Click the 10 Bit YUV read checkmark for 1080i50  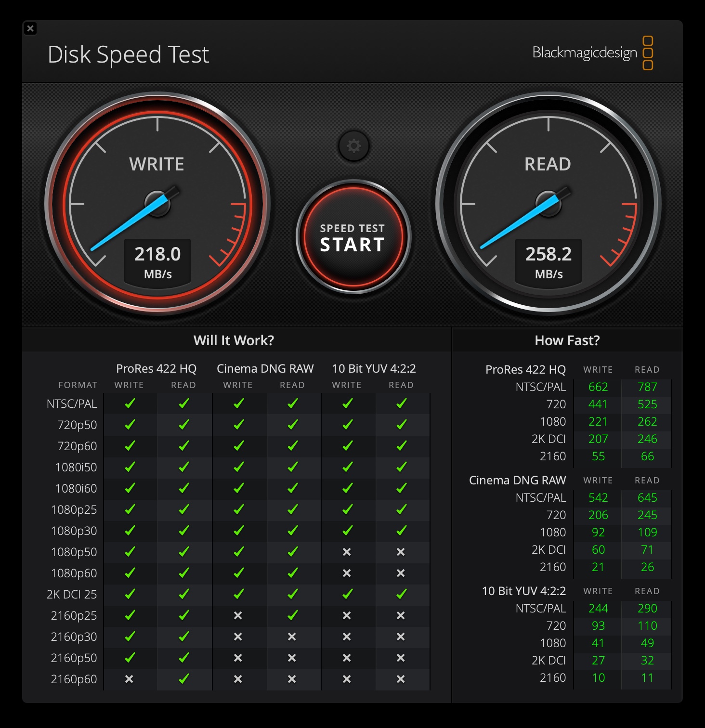click(401, 467)
